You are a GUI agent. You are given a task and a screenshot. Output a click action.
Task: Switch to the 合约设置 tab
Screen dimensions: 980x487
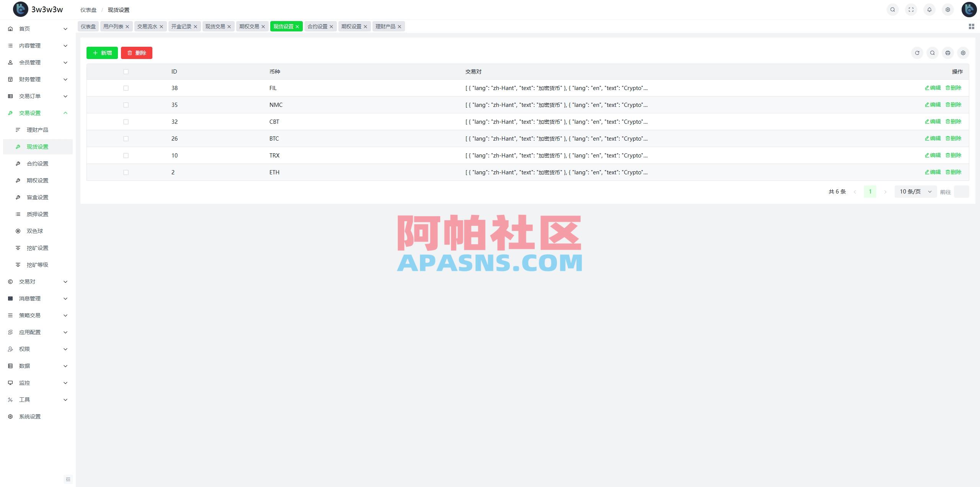tap(318, 26)
